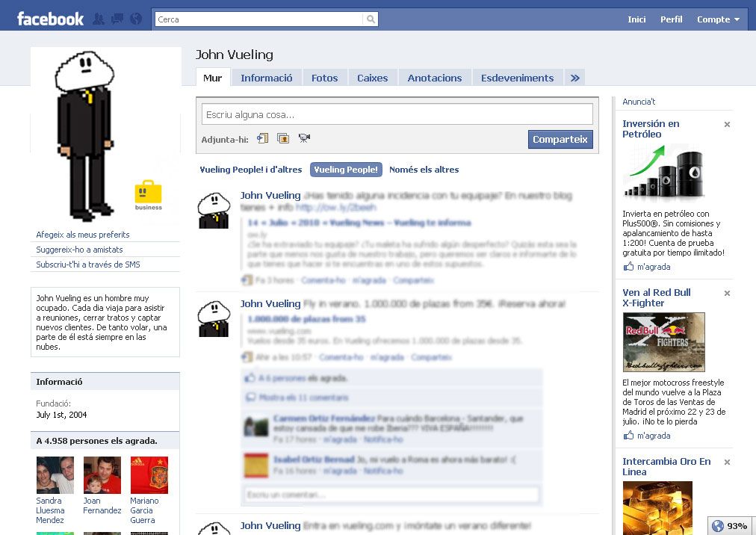Filter wall by Vueling People! i d'altres

point(251,170)
